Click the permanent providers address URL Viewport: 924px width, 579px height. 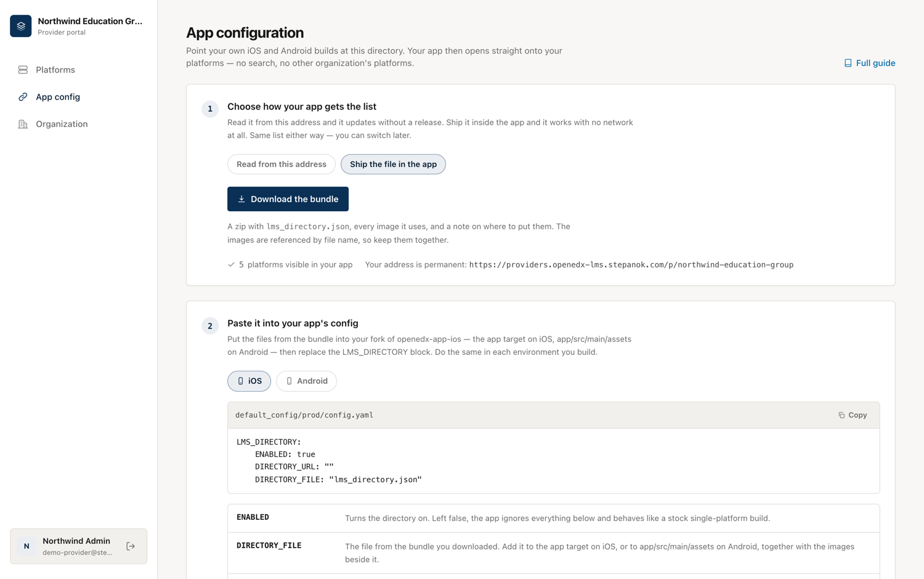click(x=631, y=265)
